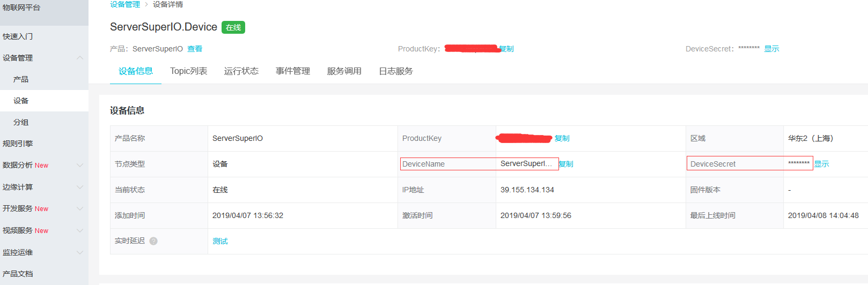
Task: Expand the 边缘计算 sidebar section
Action: (79, 187)
